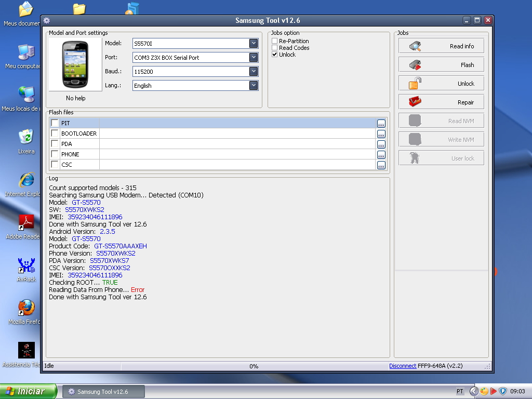Click the 09:03 taskbar clock
This screenshot has height=399, width=532.
pos(517,391)
